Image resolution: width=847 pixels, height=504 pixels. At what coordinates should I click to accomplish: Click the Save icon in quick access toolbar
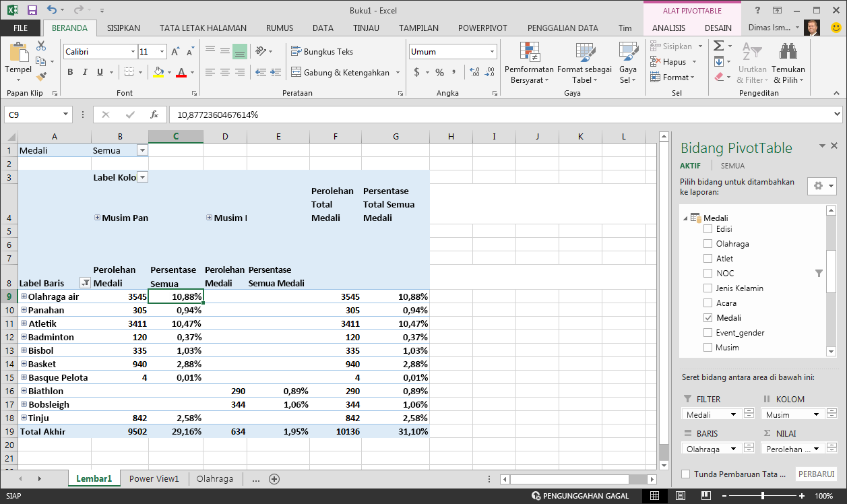tap(32, 10)
